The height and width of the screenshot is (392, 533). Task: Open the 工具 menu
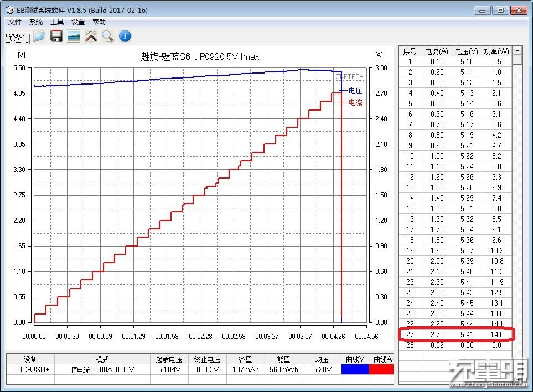57,22
